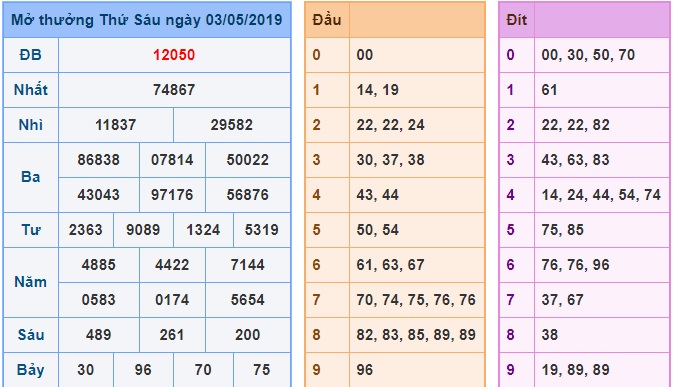This screenshot has width=677, height=387.
Task: Select fourth prize number 1324
Action: [203, 230]
